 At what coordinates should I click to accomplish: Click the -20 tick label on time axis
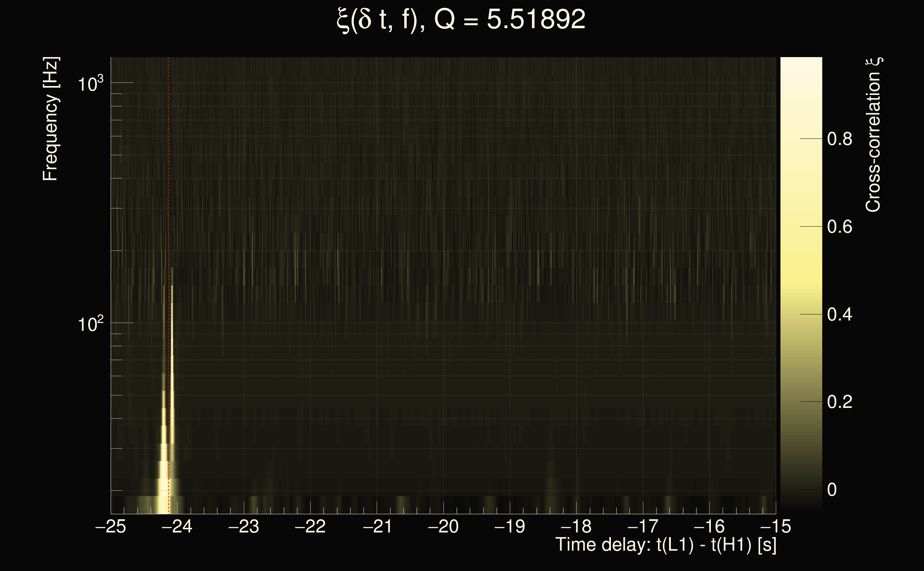click(443, 526)
